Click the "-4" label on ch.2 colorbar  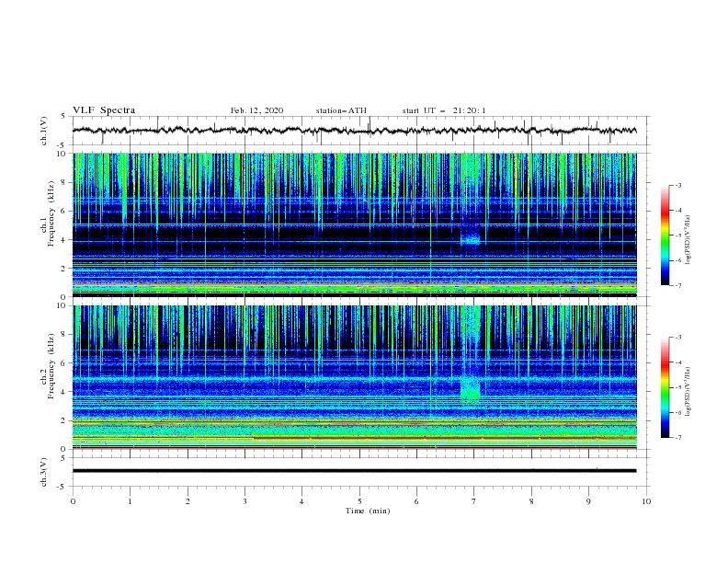click(677, 362)
